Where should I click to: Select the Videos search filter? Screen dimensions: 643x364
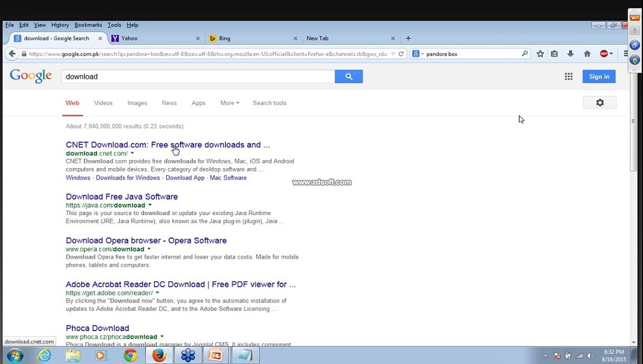tap(103, 103)
